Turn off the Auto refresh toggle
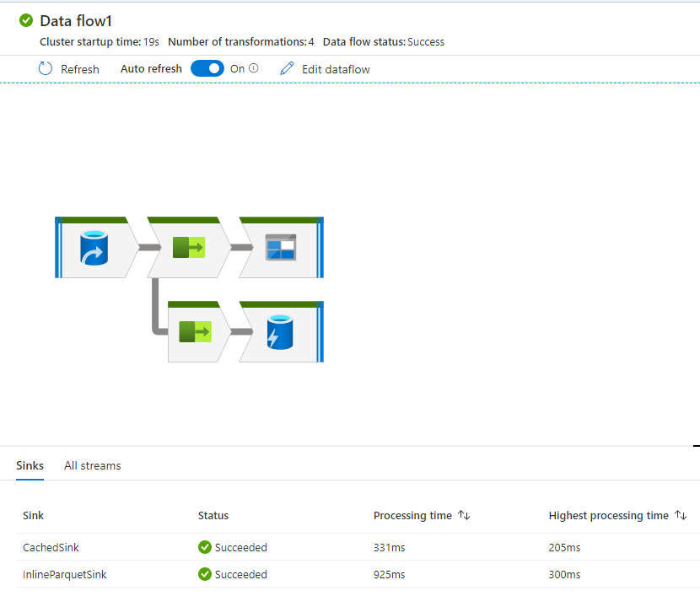Viewport: 700px width, 612px height. tap(207, 68)
